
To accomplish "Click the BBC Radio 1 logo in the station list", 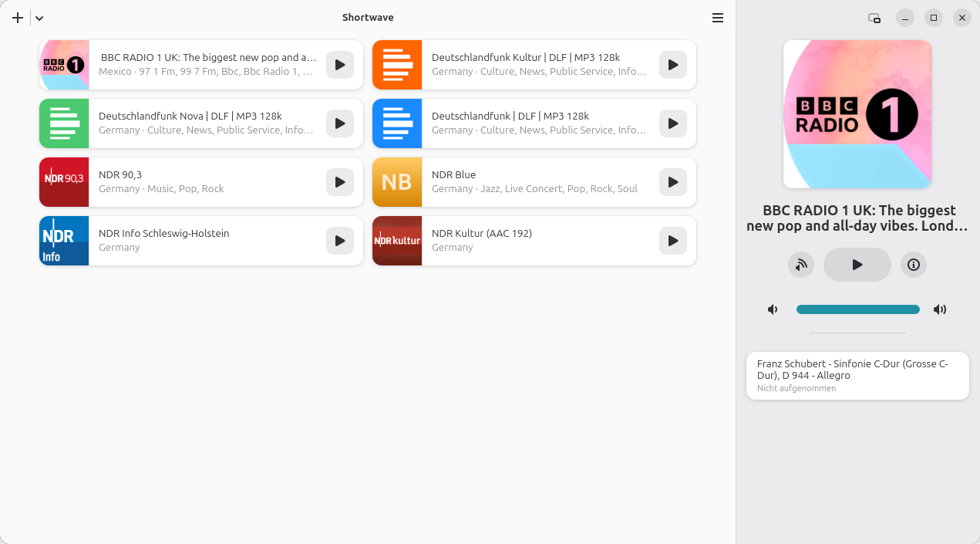I will [64, 65].
